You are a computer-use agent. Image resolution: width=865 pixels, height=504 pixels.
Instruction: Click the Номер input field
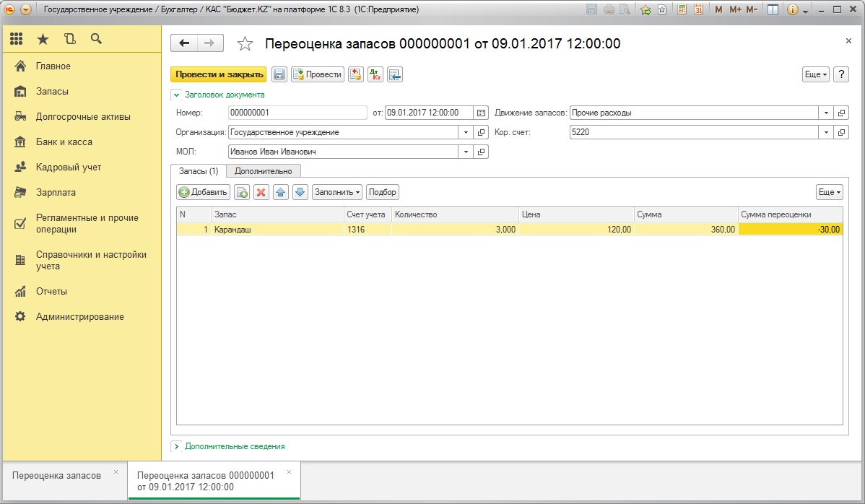[x=297, y=113]
